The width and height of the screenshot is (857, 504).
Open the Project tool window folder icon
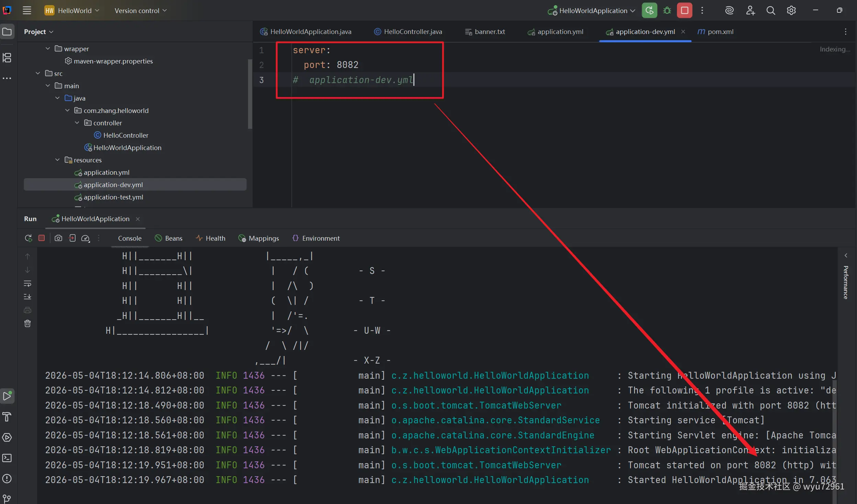coord(7,32)
